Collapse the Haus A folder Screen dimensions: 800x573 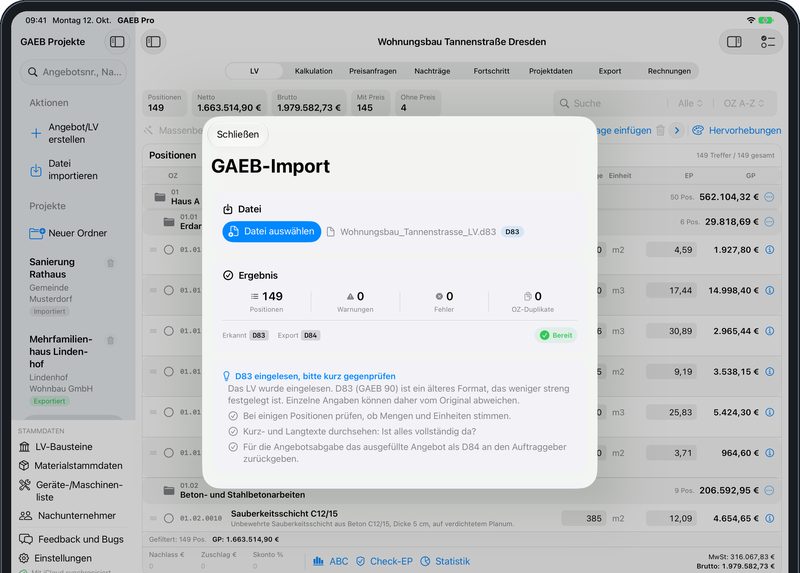coord(160,197)
